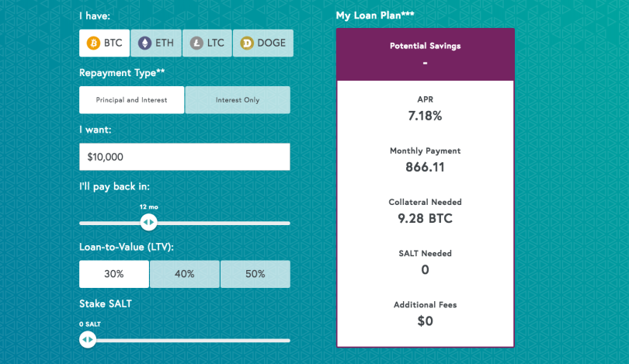The image size is (629, 364).
Task: Click the 12 mo payback slider handle
Action: coord(149,222)
